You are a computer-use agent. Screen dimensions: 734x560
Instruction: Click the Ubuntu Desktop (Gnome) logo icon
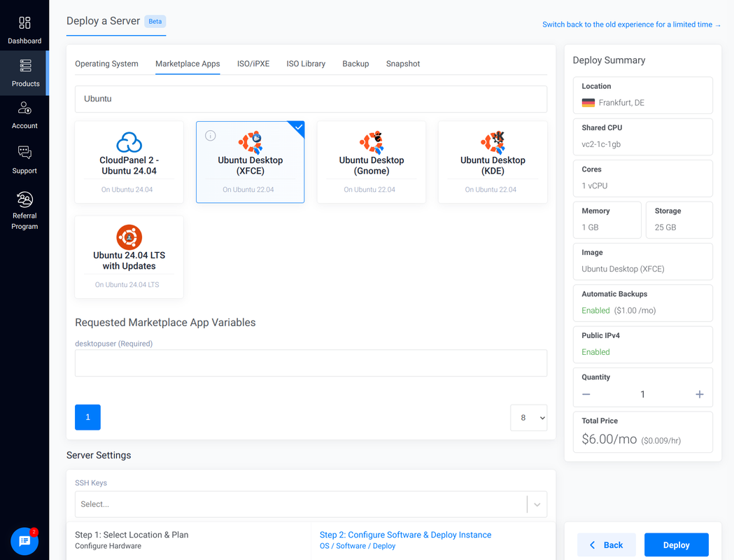coord(372,142)
